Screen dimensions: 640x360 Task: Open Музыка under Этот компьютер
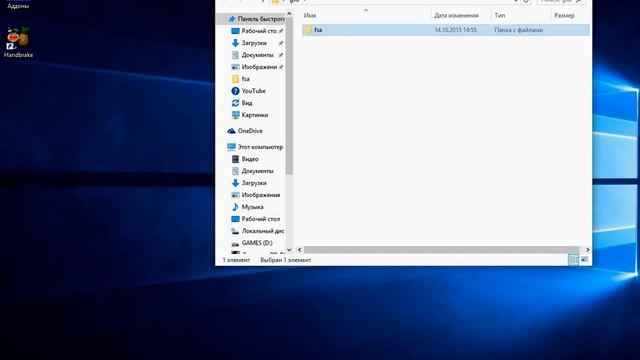pyautogui.click(x=248, y=207)
